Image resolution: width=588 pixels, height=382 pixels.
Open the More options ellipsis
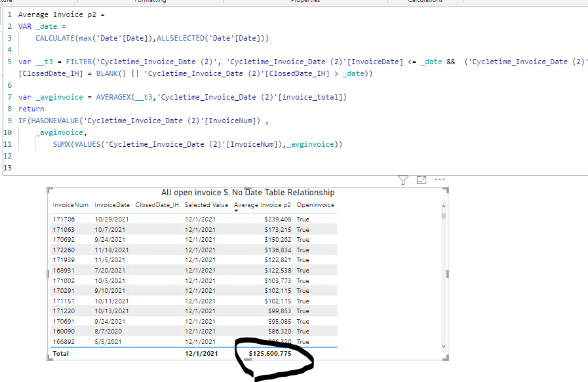pos(440,180)
